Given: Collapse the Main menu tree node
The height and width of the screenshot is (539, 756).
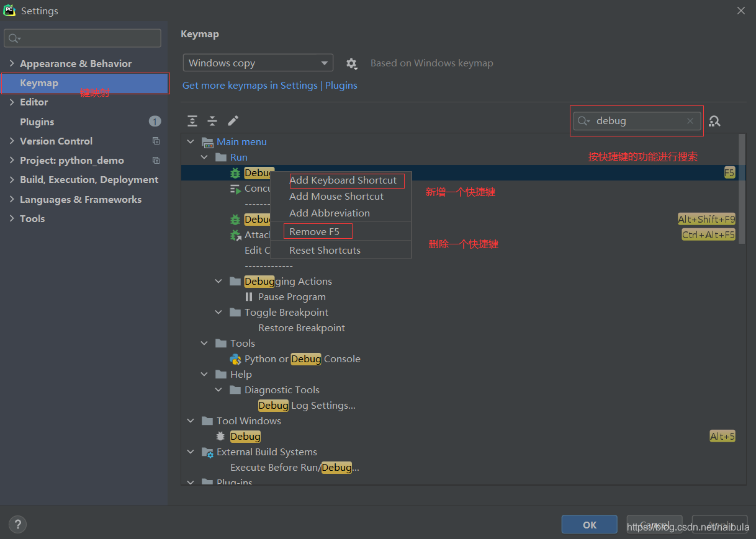Looking at the screenshot, I should [x=191, y=142].
